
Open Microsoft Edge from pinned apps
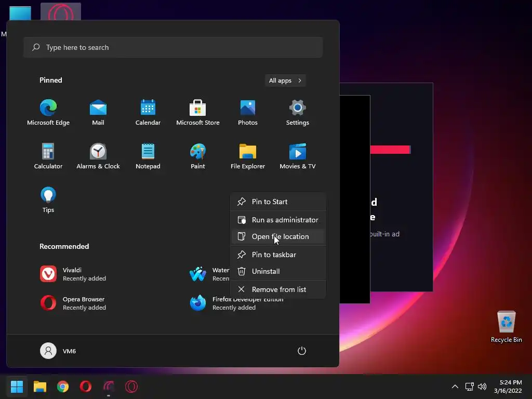point(48,112)
